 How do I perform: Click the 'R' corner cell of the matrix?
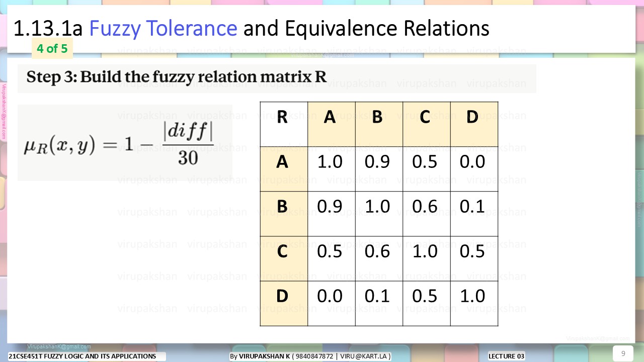pyautogui.click(x=284, y=124)
